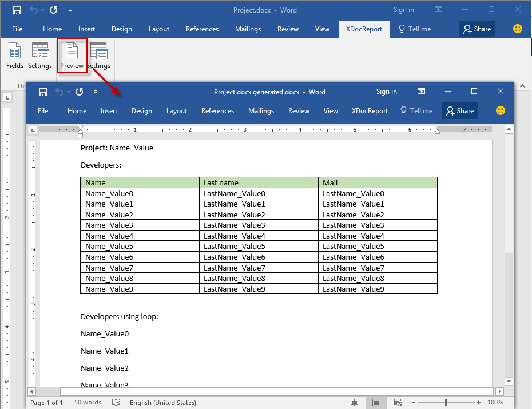The image size is (532, 409).
Task: Open the Fields button in XDocReport ribbon
Action: pyautogui.click(x=14, y=56)
